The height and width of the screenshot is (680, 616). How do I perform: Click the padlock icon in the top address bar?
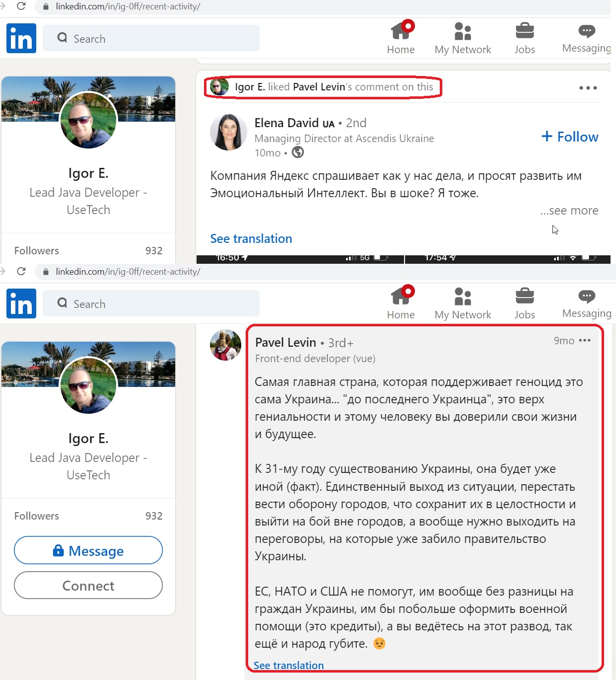click(x=46, y=7)
